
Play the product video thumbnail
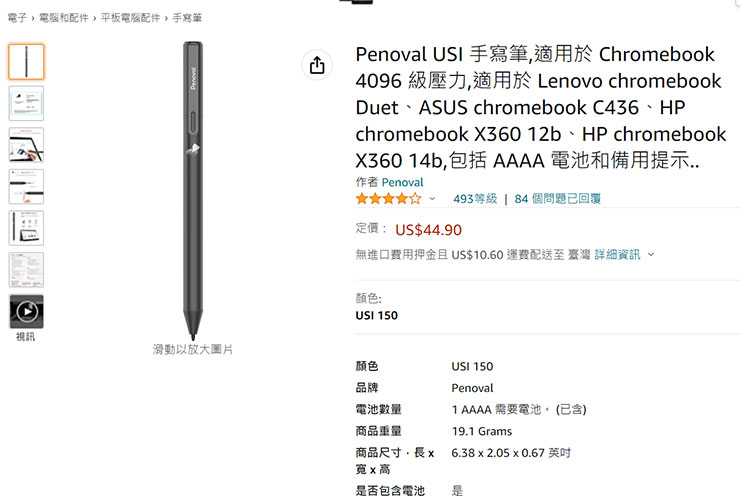26,312
